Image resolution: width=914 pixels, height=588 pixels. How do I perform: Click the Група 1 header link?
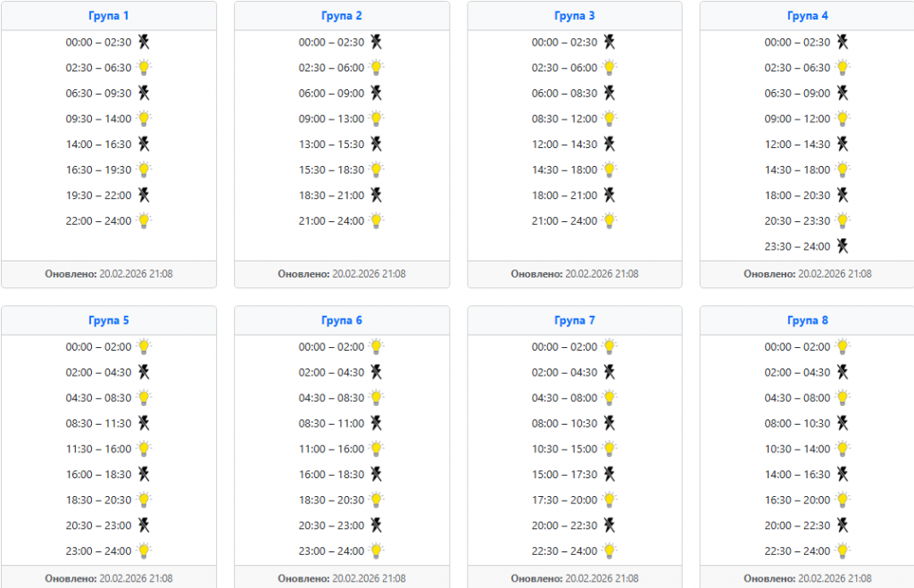pos(108,16)
